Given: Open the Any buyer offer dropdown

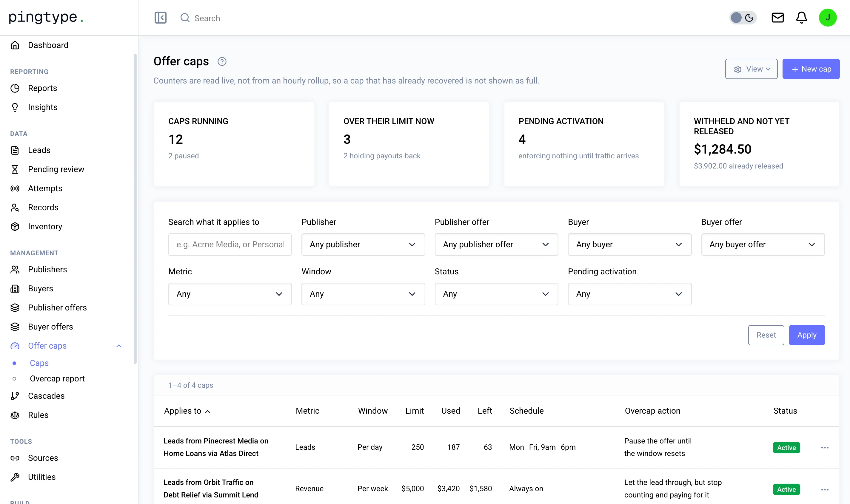Looking at the screenshot, I should (x=763, y=245).
